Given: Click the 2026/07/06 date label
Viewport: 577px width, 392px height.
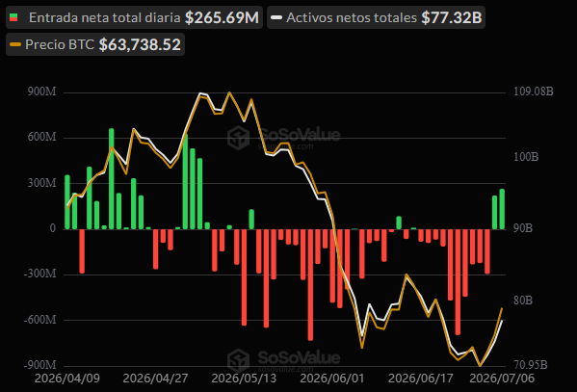Looking at the screenshot, I should coord(502,379).
